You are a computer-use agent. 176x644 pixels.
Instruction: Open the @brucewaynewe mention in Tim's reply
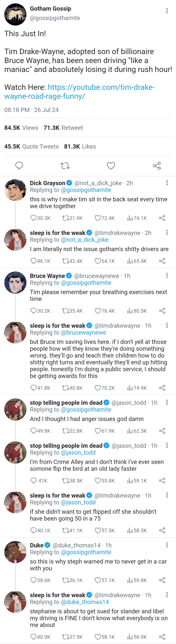click(x=83, y=332)
